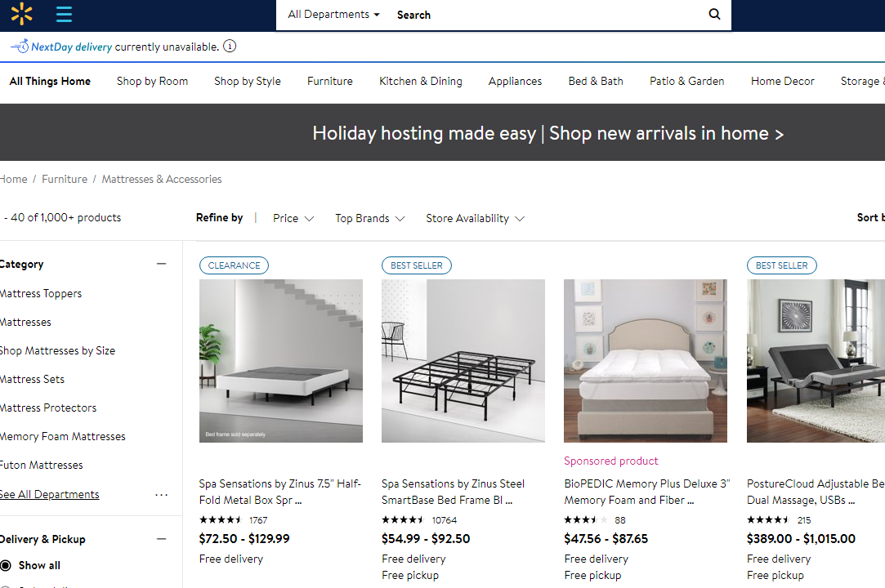Collapse the Delivery & Pickup section
This screenshot has width=885, height=588.
click(x=161, y=539)
